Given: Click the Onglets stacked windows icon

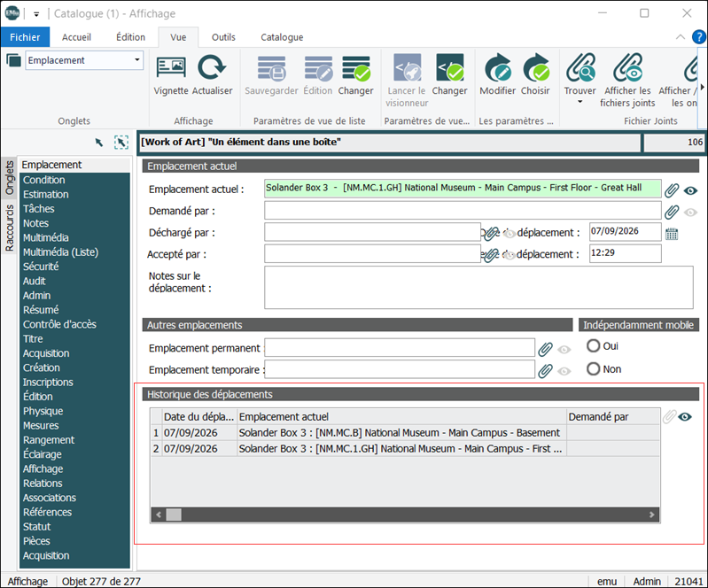Looking at the screenshot, I should [13, 60].
